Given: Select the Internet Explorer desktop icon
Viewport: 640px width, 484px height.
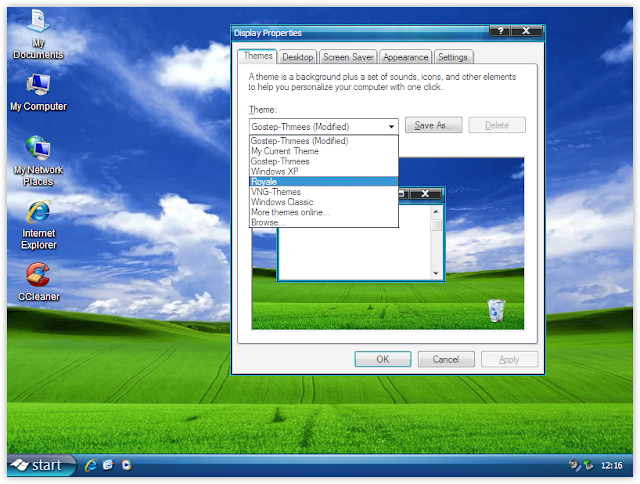Looking at the screenshot, I should [x=39, y=225].
